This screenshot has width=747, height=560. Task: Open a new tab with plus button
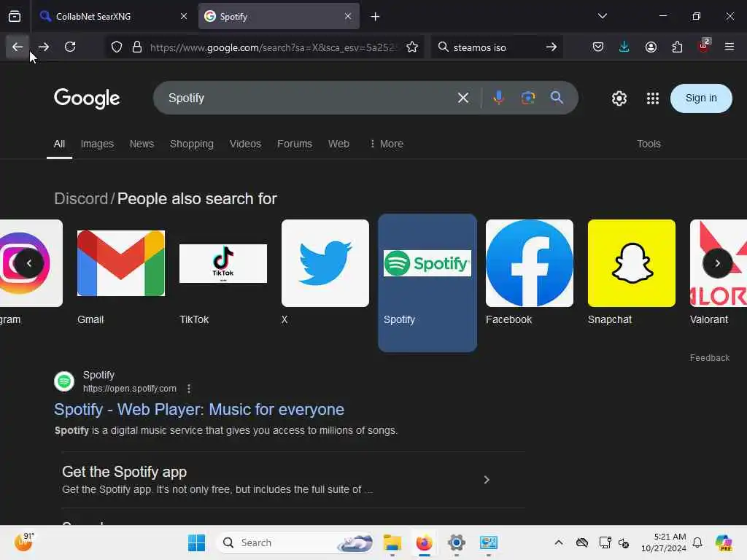click(376, 17)
